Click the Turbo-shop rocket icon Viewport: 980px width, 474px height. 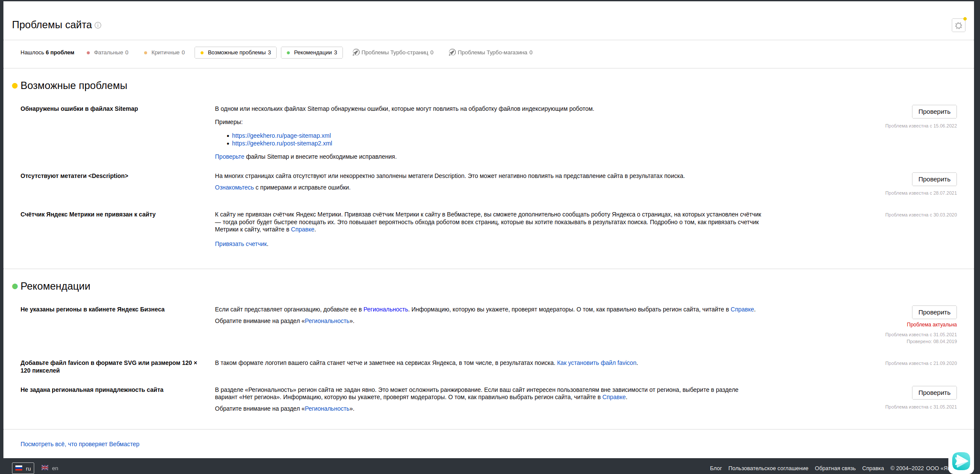coord(452,53)
